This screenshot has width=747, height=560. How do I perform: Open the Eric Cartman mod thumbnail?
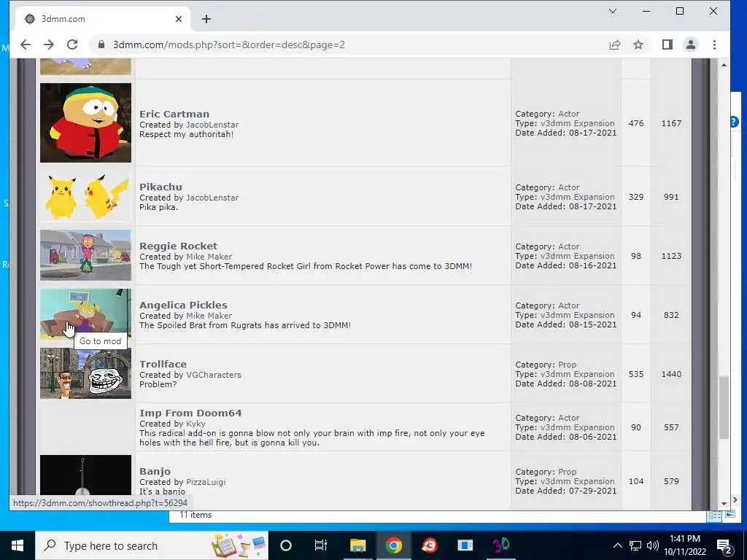pos(86,122)
